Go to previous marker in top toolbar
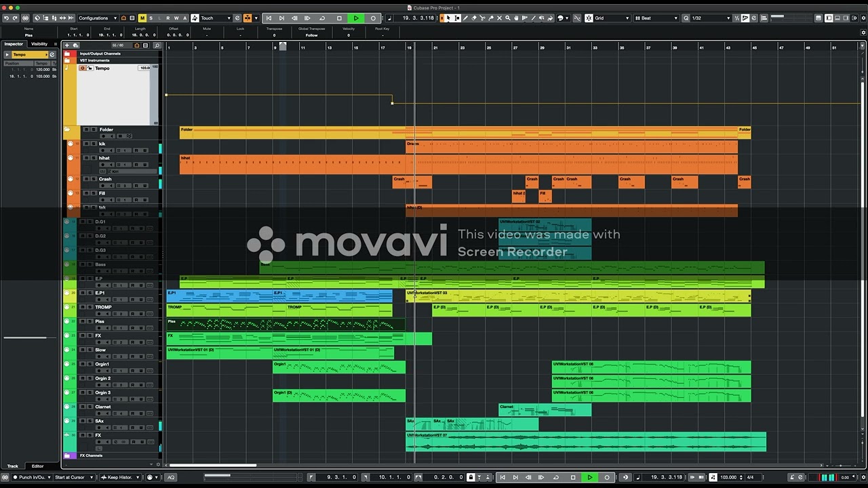Screen dimensions: 868x488 (x=269, y=18)
